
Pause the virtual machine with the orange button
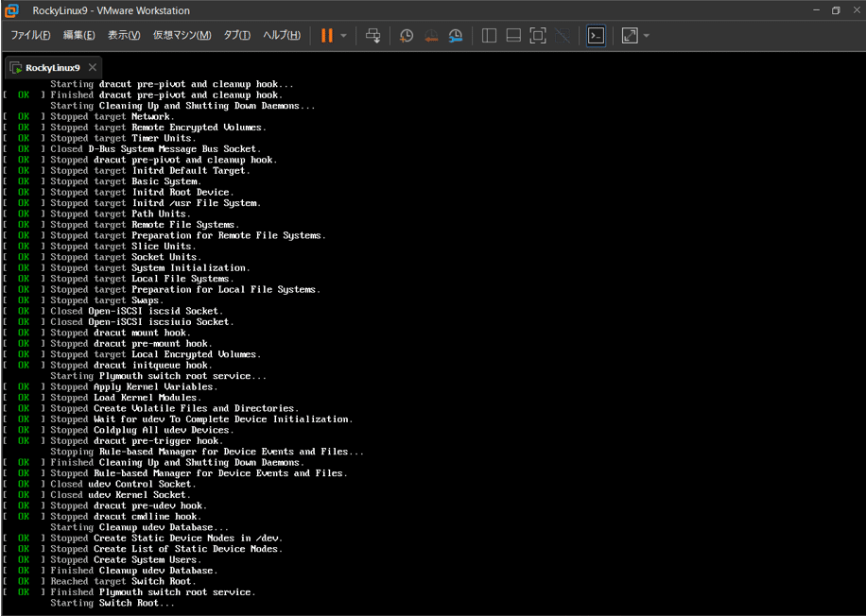click(327, 36)
